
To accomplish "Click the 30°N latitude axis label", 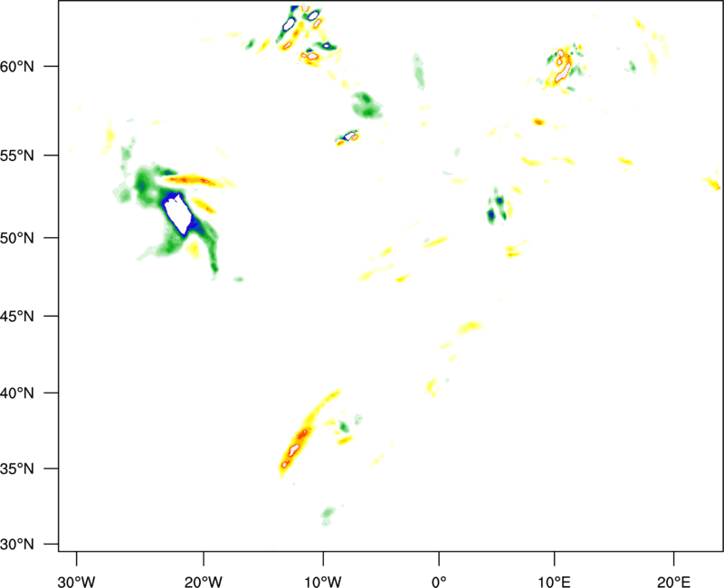I will tap(17, 545).
